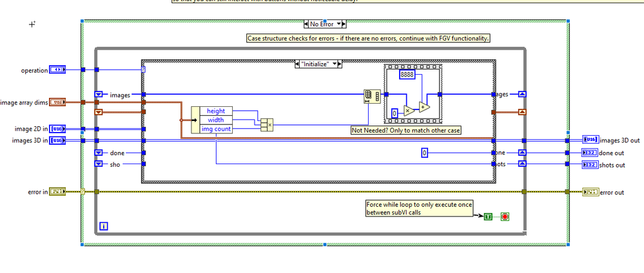Click the right shots shift register

[522, 164]
